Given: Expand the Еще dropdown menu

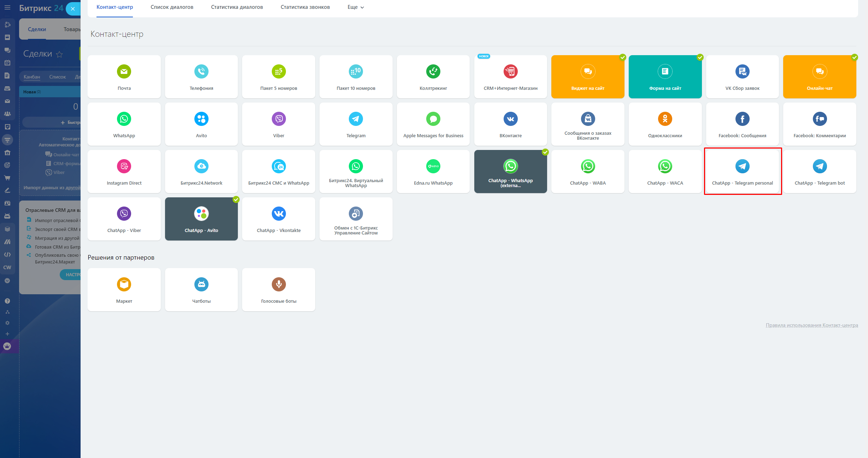Looking at the screenshot, I should (356, 7).
